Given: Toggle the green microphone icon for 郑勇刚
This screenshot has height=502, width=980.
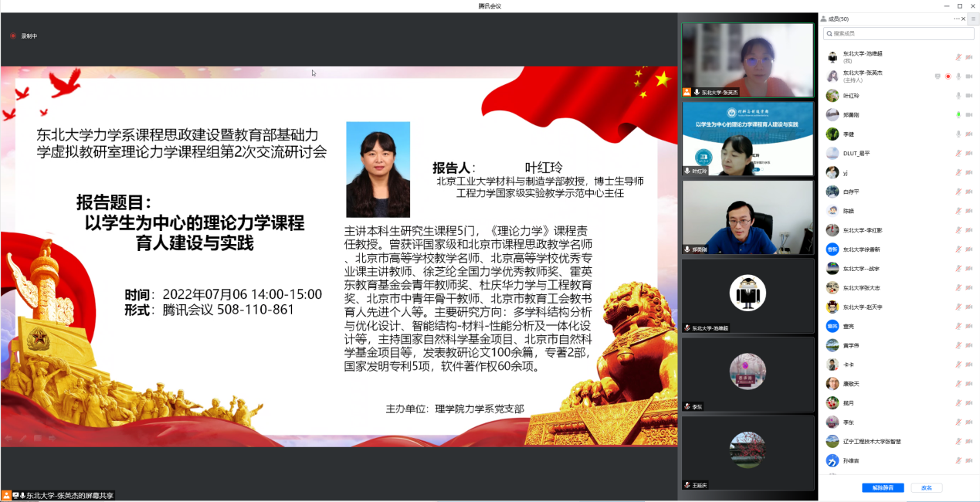Looking at the screenshot, I should click(958, 115).
